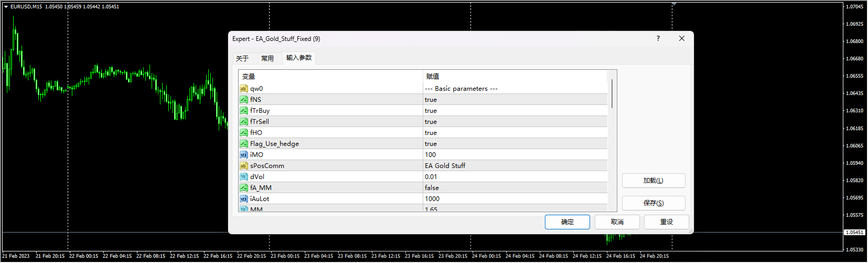The image size is (868, 263).
Task: Click the 加载(L) button
Action: (x=653, y=181)
